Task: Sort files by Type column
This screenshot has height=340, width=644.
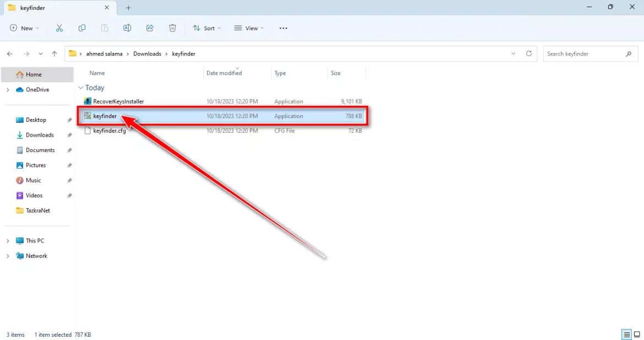Action: (280, 73)
